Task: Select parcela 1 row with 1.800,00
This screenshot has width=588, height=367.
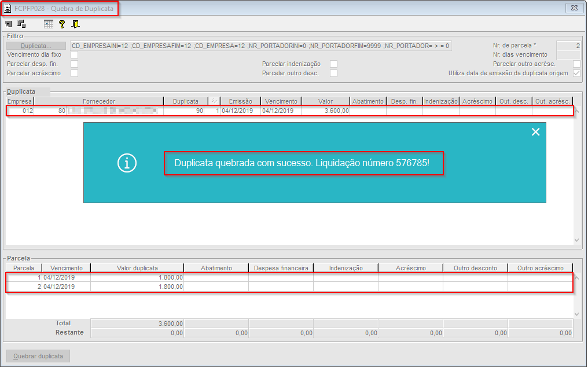Action: 289,278
